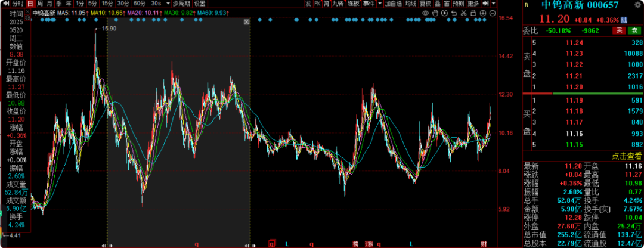Select the MA60: 9.93 indicator label
This screenshot has width=644, height=248.
click(x=213, y=13)
